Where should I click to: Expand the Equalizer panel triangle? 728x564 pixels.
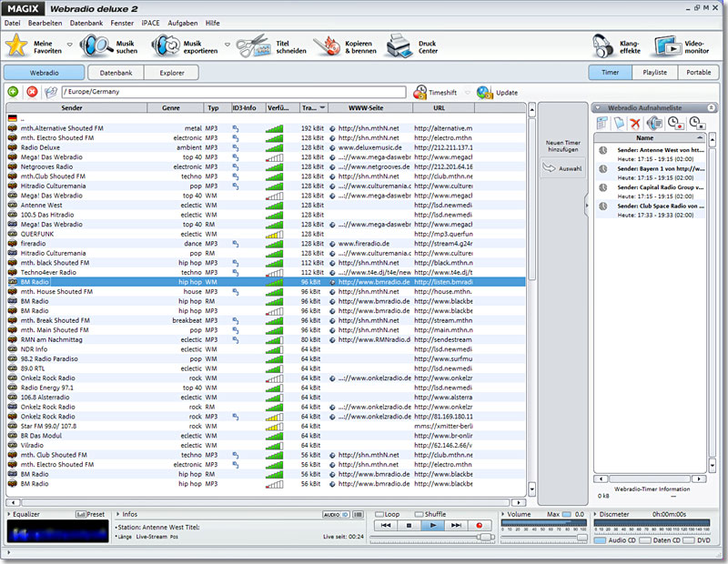9,514
